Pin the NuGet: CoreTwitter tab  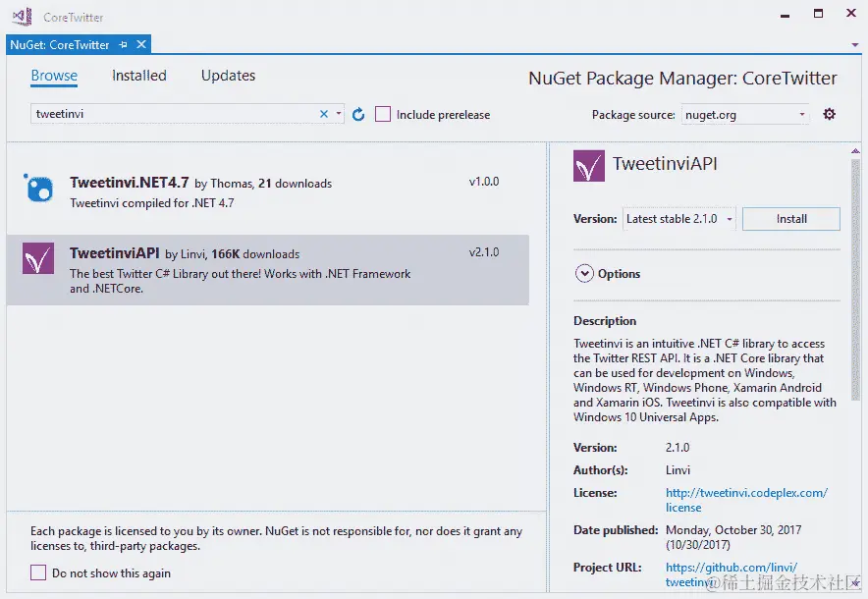(x=123, y=45)
